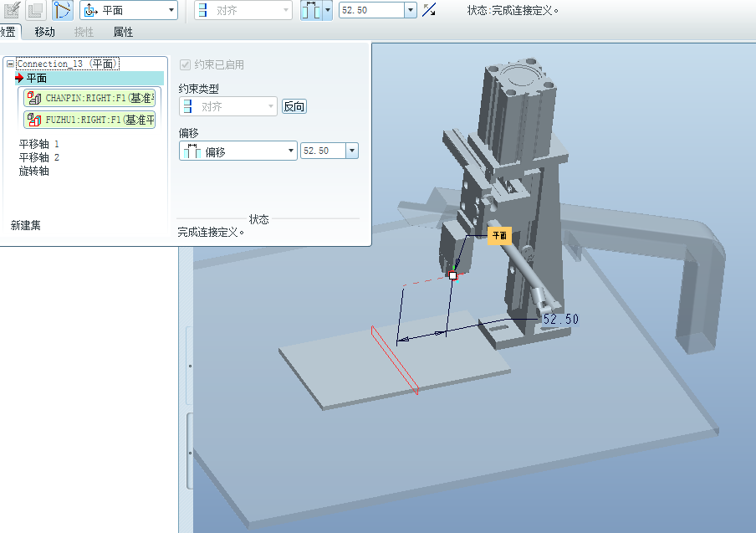Screen dimensions: 756x533
Task: Select the CHANPIN:RIGHT:F1 component reference
Action: click(90, 98)
